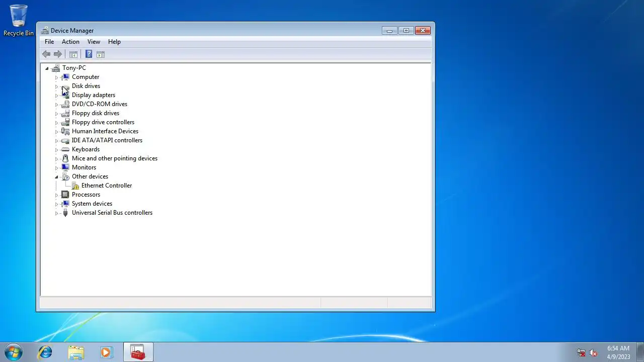Click the Human Interface Devices icon
This screenshot has width=644, height=362.
click(x=65, y=131)
